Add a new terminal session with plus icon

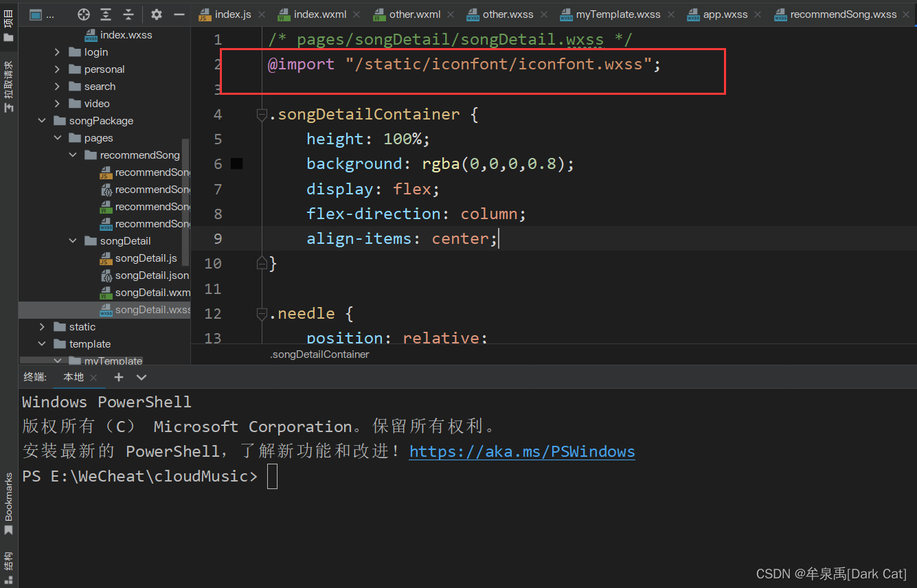pyautogui.click(x=119, y=377)
